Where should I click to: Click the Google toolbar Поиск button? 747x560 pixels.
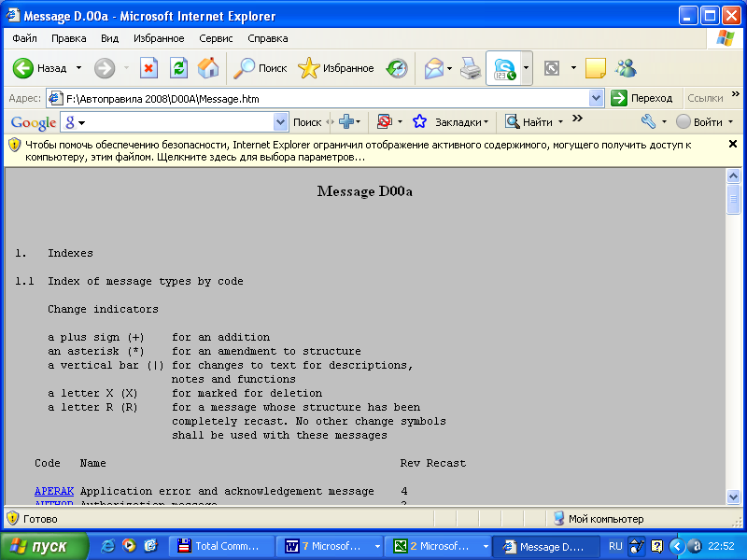307,122
